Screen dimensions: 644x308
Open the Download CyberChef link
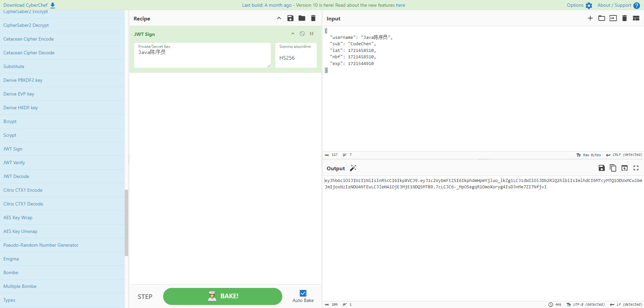tap(29, 5)
